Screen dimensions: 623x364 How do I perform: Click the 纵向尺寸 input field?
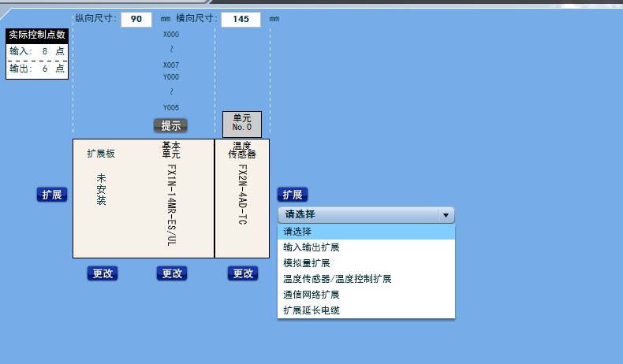click(x=136, y=20)
